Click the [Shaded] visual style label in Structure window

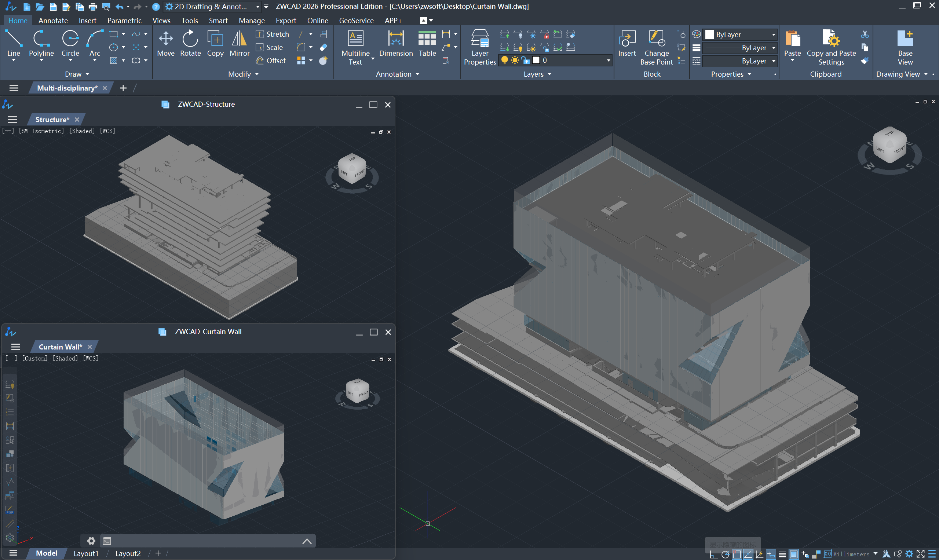82,131
